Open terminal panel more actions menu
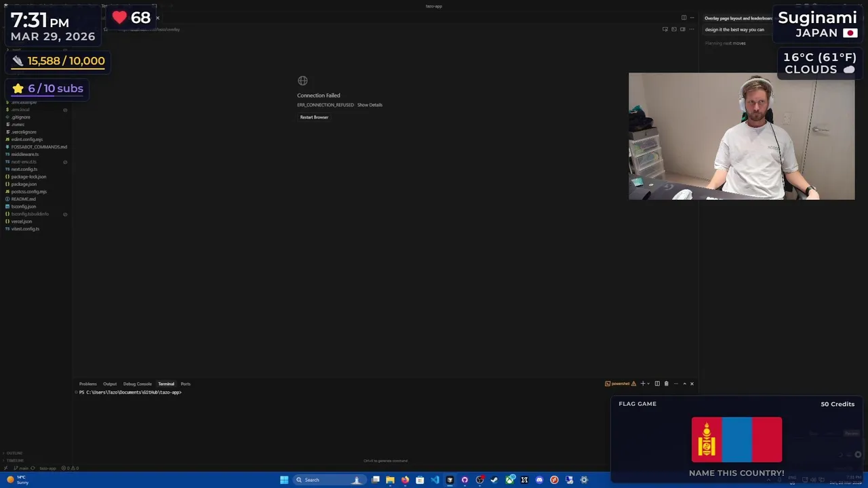Viewport: 868px width, 488px height. pos(675,384)
